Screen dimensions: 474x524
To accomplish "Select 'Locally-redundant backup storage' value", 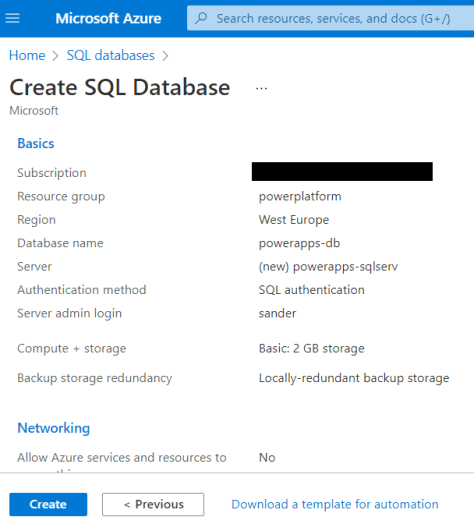I will coord(354,378).
